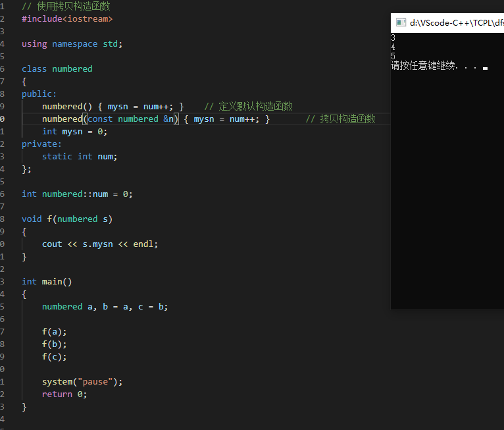Image resolution: width=504 pixels, height=430 pixels.
Task: Click the 'f(b);' call
Action: [x=55, y=344]
